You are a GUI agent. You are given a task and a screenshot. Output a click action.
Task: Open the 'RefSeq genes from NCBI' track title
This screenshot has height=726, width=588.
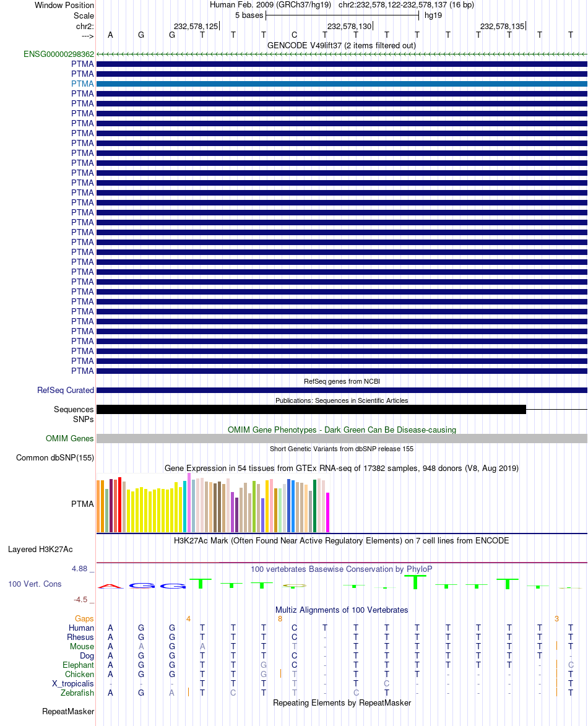coord(342,381)
